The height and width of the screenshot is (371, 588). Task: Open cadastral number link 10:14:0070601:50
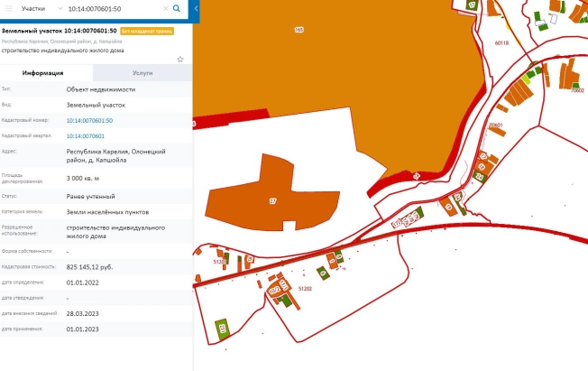[89, 120]
